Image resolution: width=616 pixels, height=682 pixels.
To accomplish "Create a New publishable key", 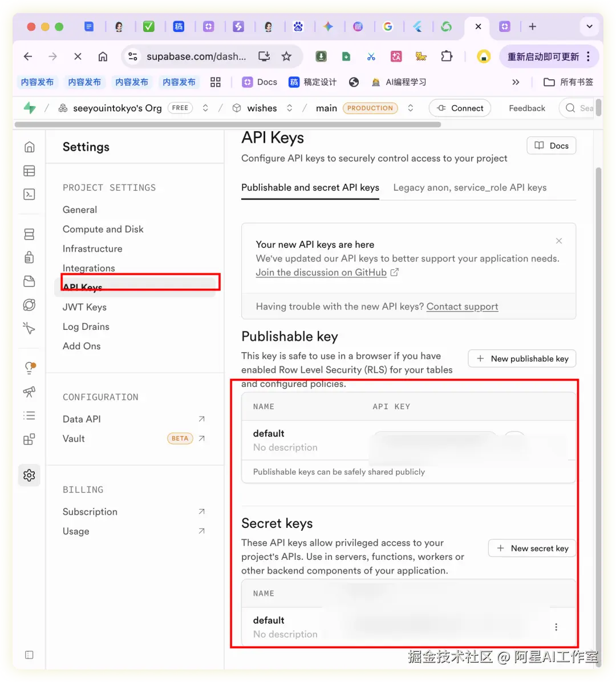I will click(522, 359).
